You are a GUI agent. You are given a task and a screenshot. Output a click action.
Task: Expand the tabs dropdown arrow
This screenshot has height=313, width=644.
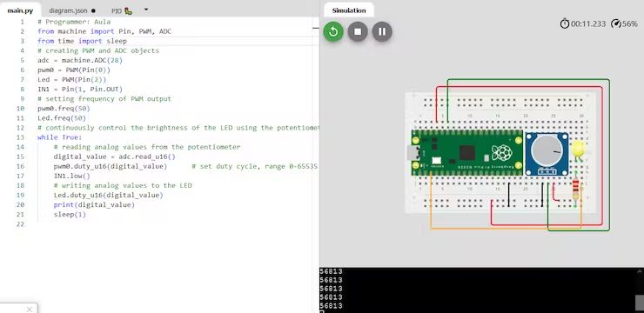pyautogui.click(x=146, y=10)
